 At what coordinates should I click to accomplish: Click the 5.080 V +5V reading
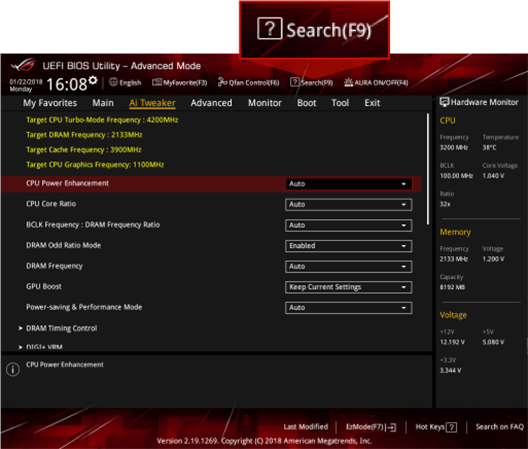(x=493, y=342)
